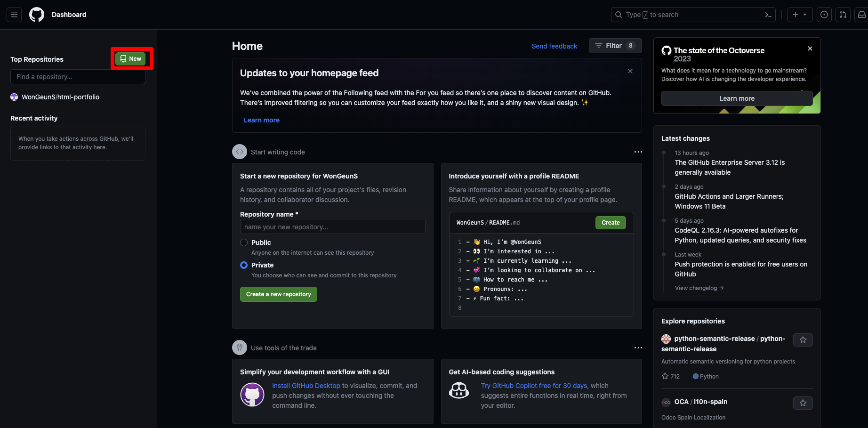The width and height of the screenshot is (868, 428).
Task: Open GitHub Enterprise Server 3.12 changelog entry
Action: pyautogui.click(x=730, y=167)
